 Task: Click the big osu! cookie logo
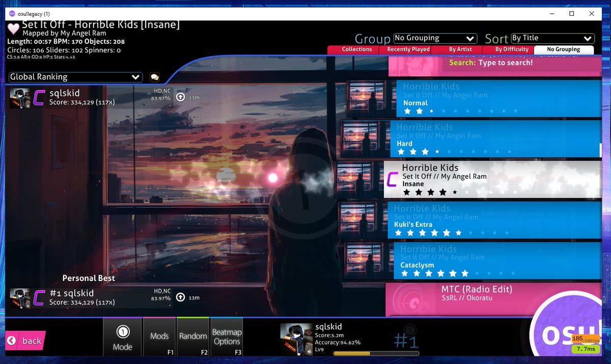[x=571, y=331]
